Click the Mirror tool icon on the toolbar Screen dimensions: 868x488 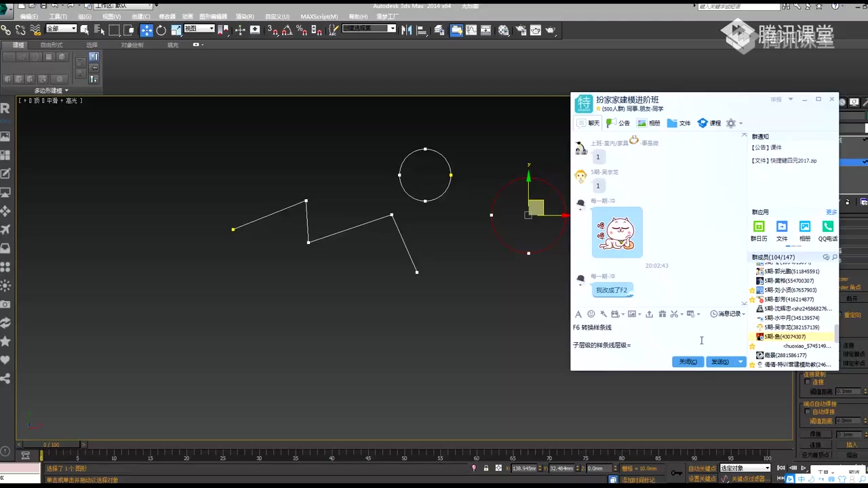pyautogui.click(x=407, y=29)
